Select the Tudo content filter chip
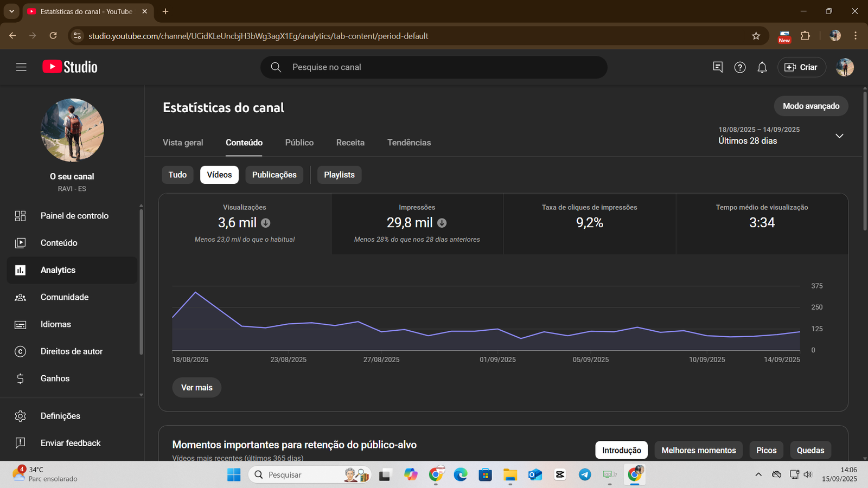Screen dimensions: 868x488 point(177,175)
